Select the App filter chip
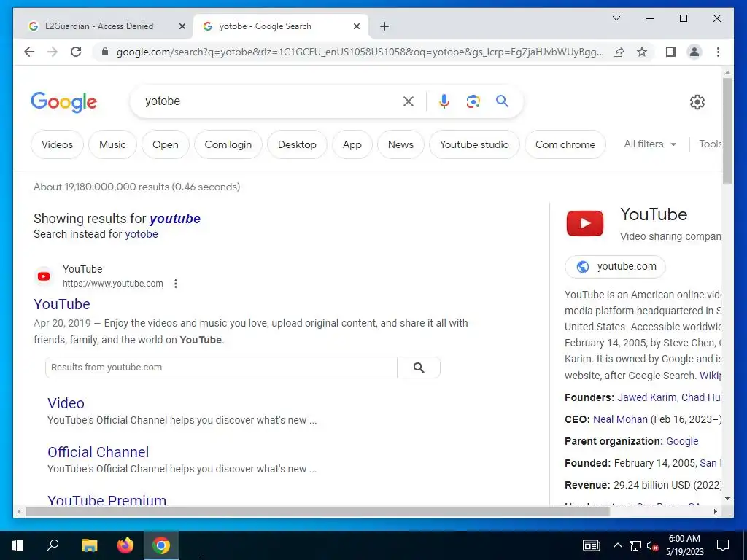Viewport: 747px width, 560px height. 352,144
